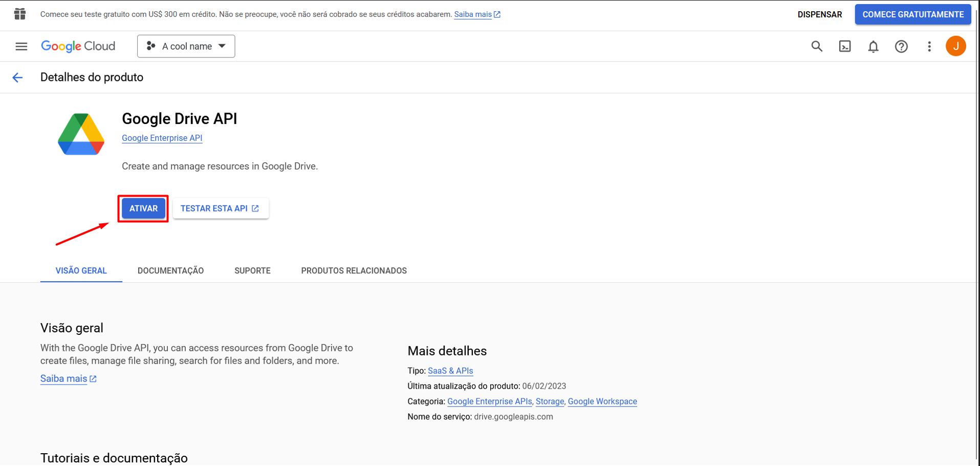
Task: Open Saiba mais link under Visão geral
Action: click(68, 378)
